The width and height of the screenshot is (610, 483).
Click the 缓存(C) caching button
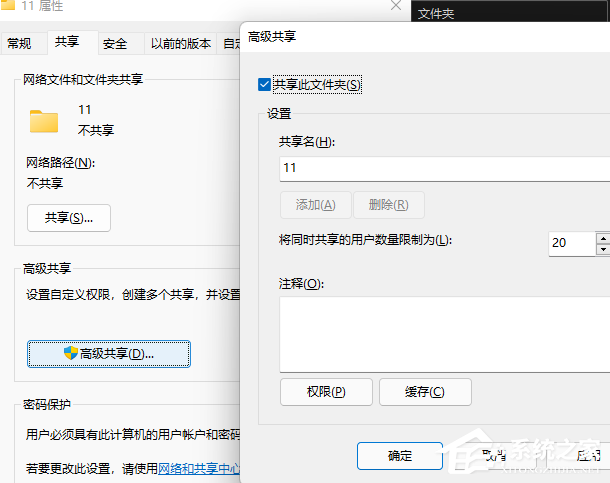[x=425, y=391]
